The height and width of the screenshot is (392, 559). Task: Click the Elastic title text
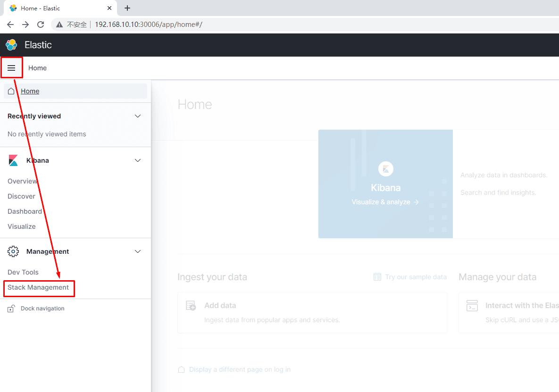coord(38,45)
